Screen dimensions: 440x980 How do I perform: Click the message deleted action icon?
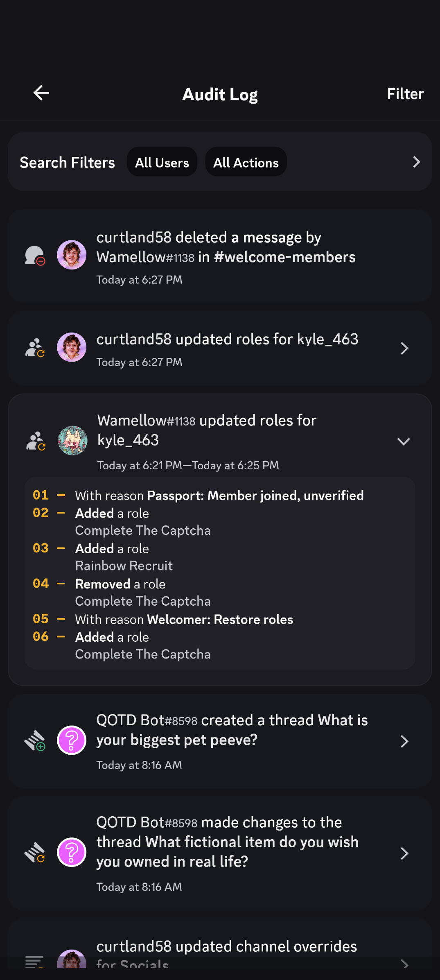(35, 256)
